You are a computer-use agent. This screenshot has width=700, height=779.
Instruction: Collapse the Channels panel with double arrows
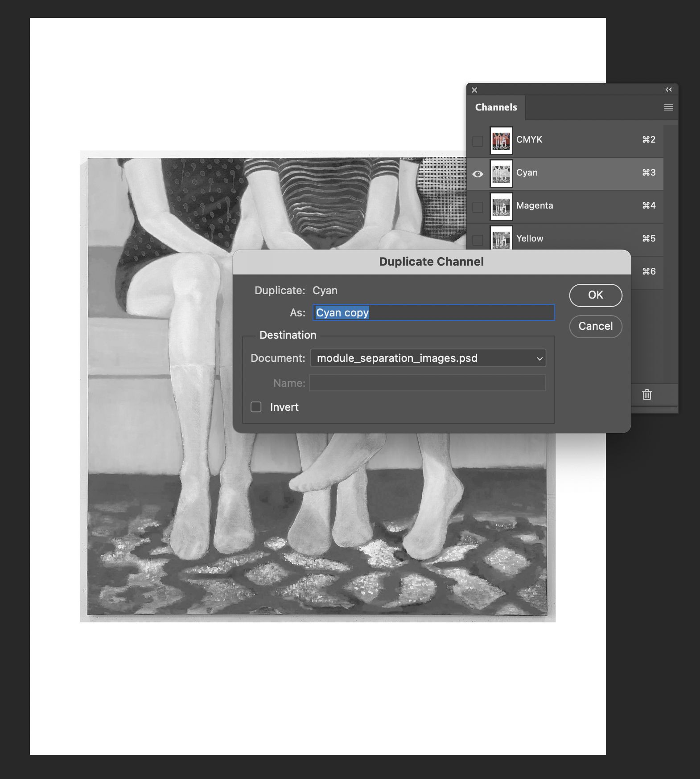click(668, 90)
